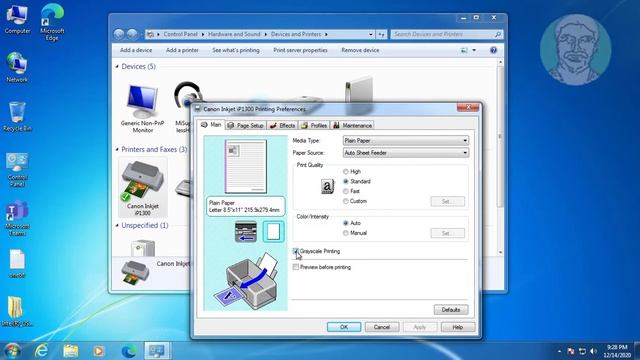Click the Defaults button
Screen dimensions: 640x360
[x=451, y=310]
